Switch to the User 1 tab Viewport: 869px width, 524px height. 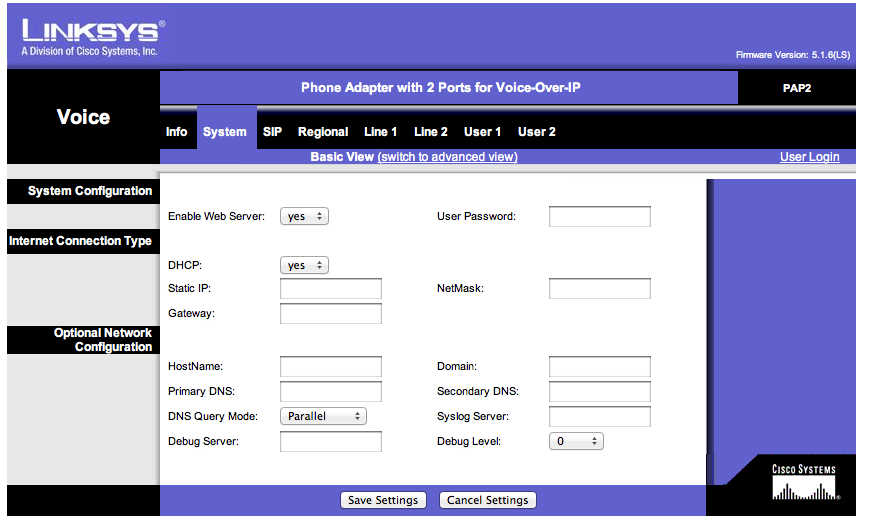pyautogui.click(x=483, y=132)
